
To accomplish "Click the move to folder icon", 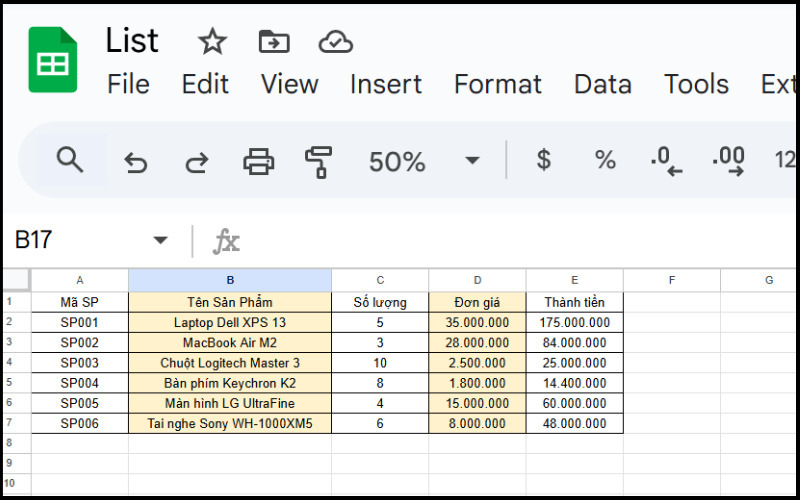I will [273, 41].
